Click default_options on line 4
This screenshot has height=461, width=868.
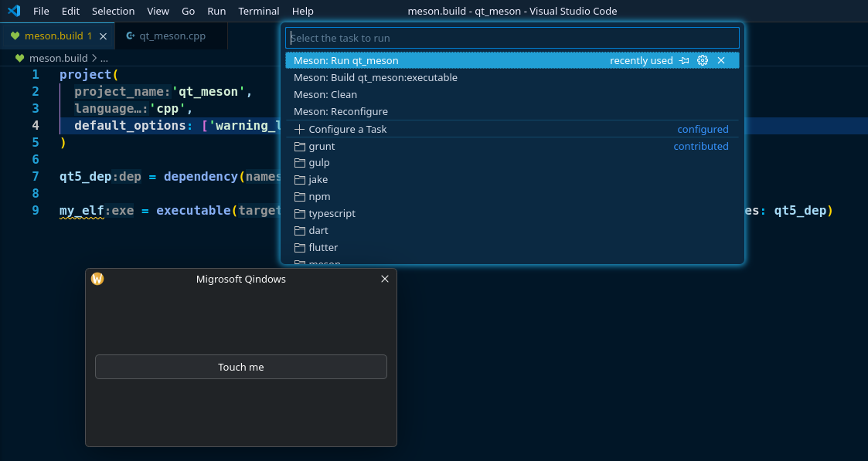coord(130,125)
